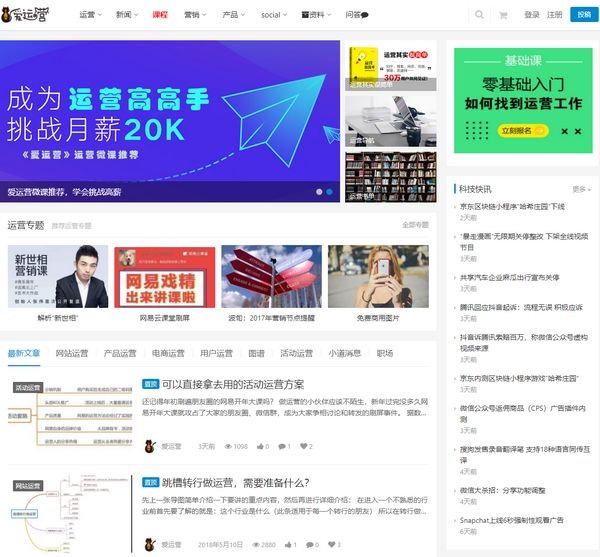Expand the 产品 dropdown menu
The image size is (600, 557).
pos(233,15)
